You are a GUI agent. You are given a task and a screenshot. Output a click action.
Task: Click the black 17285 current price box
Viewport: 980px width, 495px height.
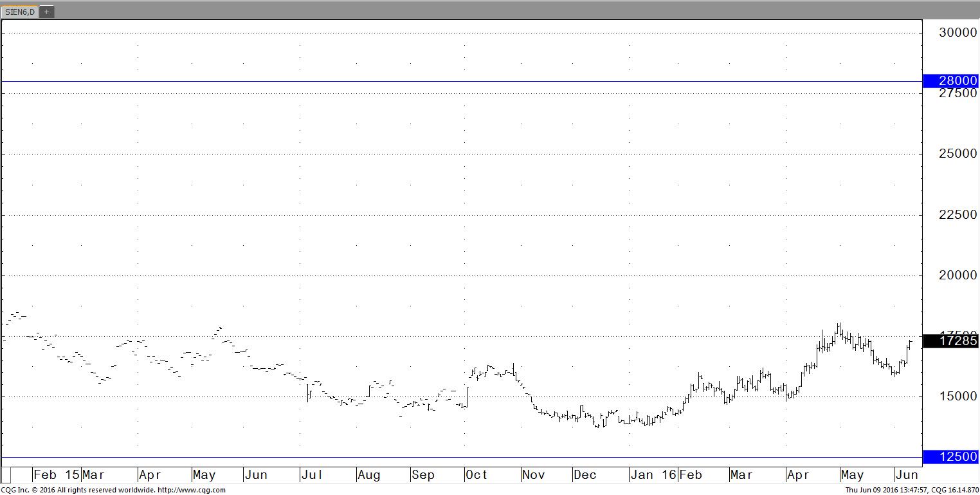pos(950,341)
